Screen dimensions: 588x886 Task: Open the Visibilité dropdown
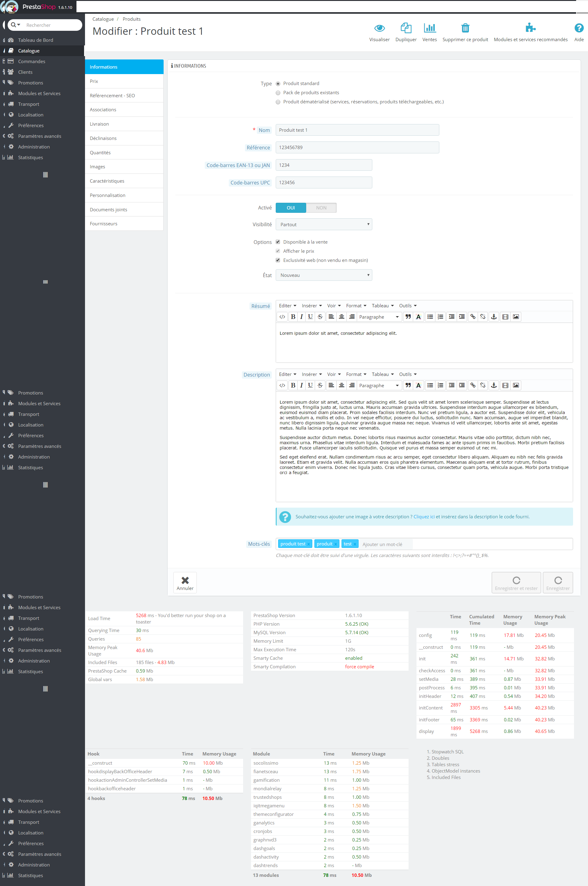click(324, 224)
